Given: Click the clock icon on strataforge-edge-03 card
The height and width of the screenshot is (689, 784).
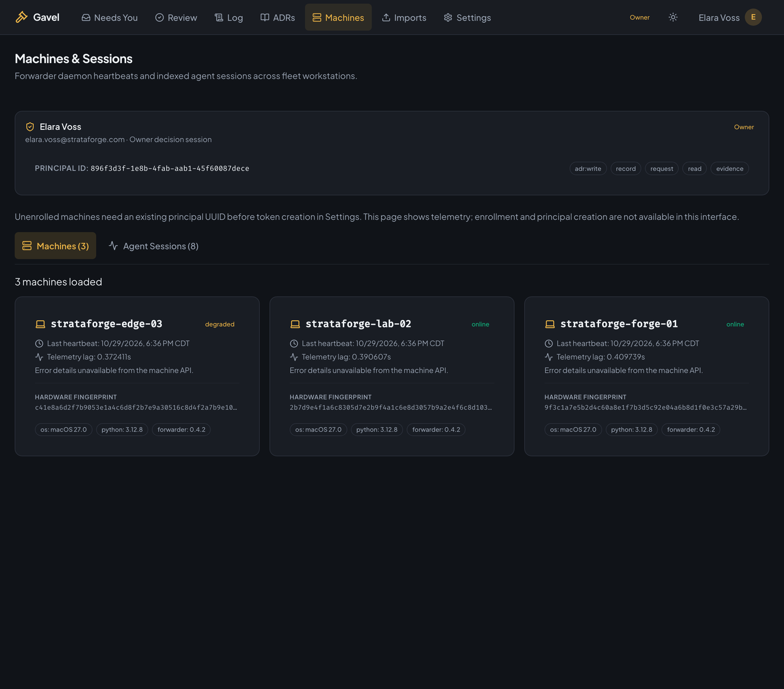Looking at the screenshot, I should coord(39,343).
